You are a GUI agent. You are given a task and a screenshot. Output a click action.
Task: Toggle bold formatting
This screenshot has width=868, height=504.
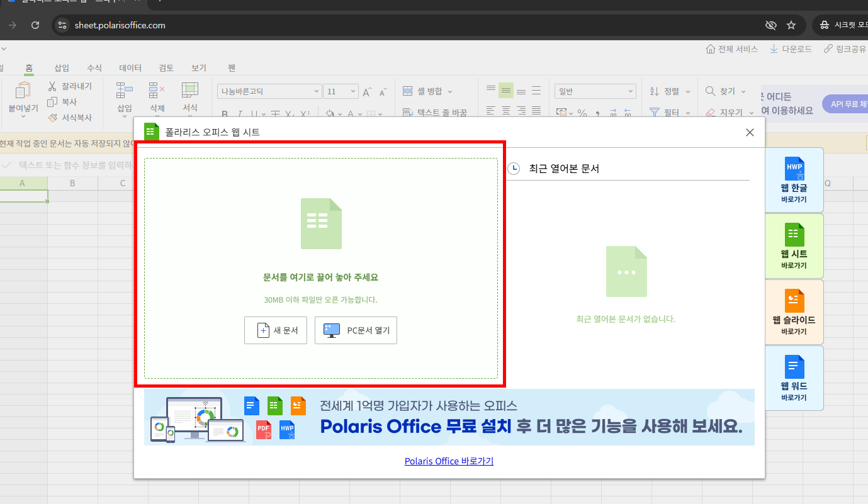coord(225,112)
